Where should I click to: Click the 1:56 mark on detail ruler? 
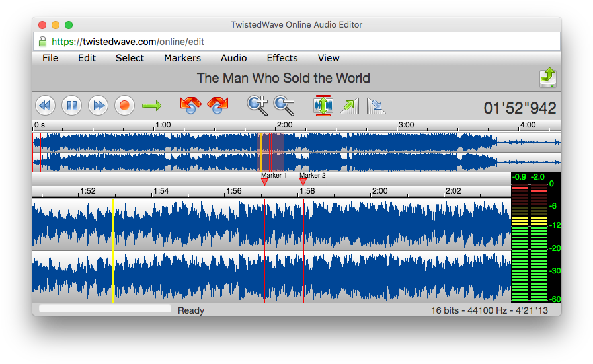(234, 191)
